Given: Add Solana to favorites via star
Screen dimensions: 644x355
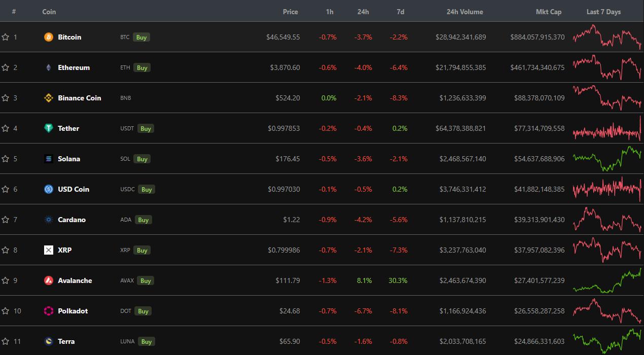Looking at the screenshot, I should (x=5, y=159).
